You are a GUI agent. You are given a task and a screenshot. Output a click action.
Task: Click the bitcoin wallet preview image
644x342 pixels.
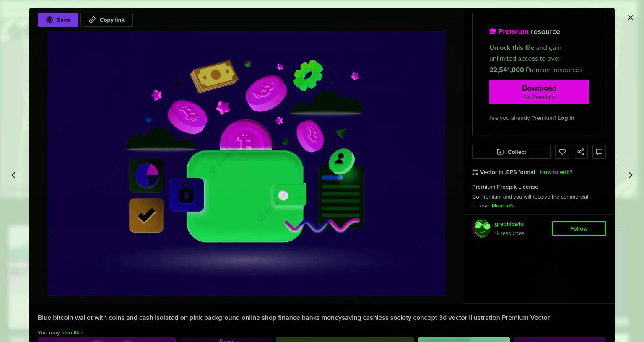click(x=246, y=163)
